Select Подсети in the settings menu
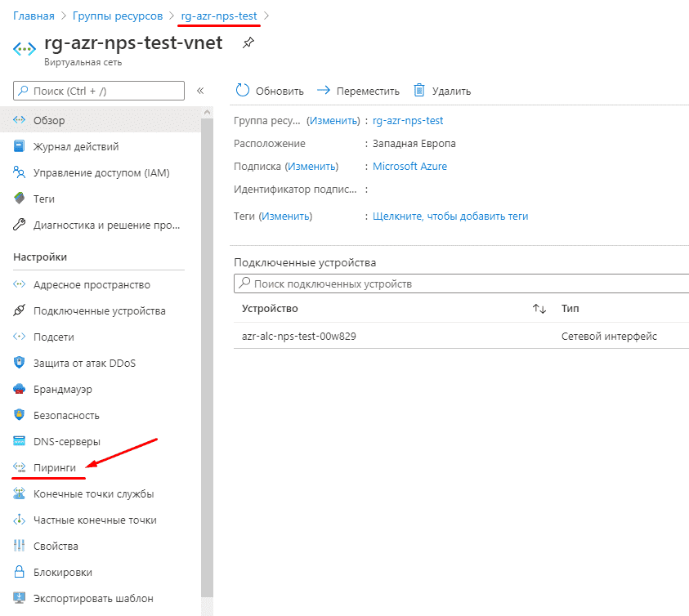 (x=54, y=337)
